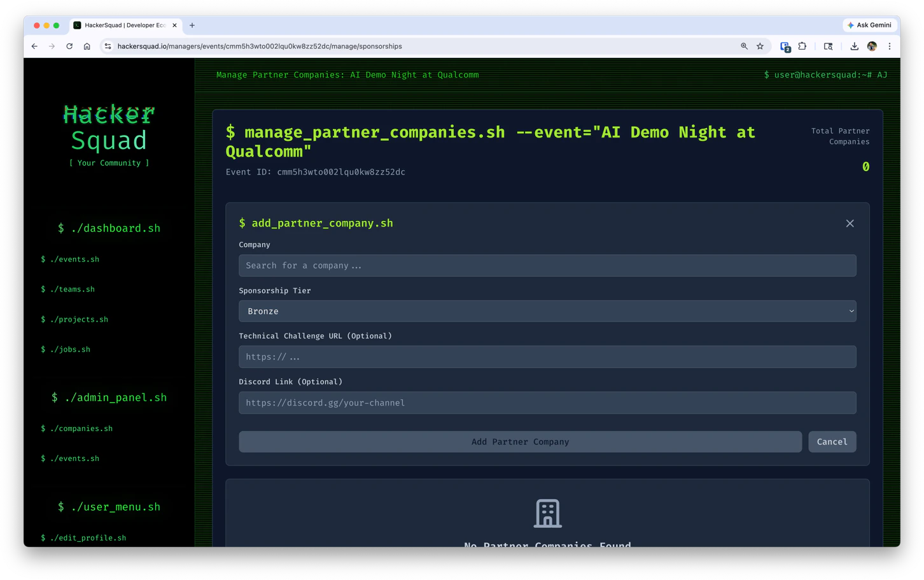This screenshot has height=580, width=924.
Task: Open ./dashboard.sh in the sidebar
Action: tap(109, 229)
